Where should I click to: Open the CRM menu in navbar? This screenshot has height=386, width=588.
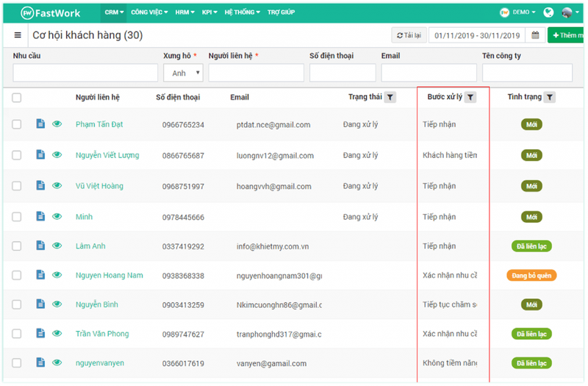point(114,12)
